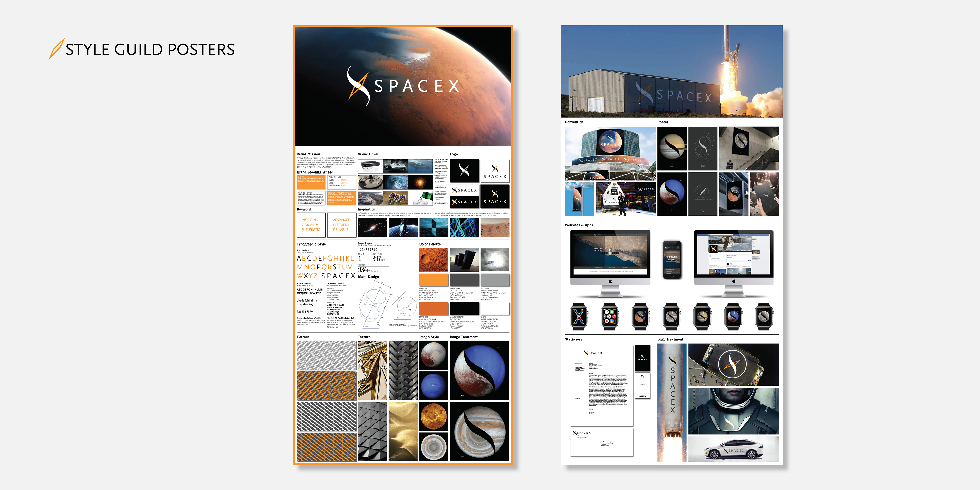The width and height of the screenshot is (980, 490).
Task: Open the light grey line pattern sample
Action: click(x=326, y=355)
